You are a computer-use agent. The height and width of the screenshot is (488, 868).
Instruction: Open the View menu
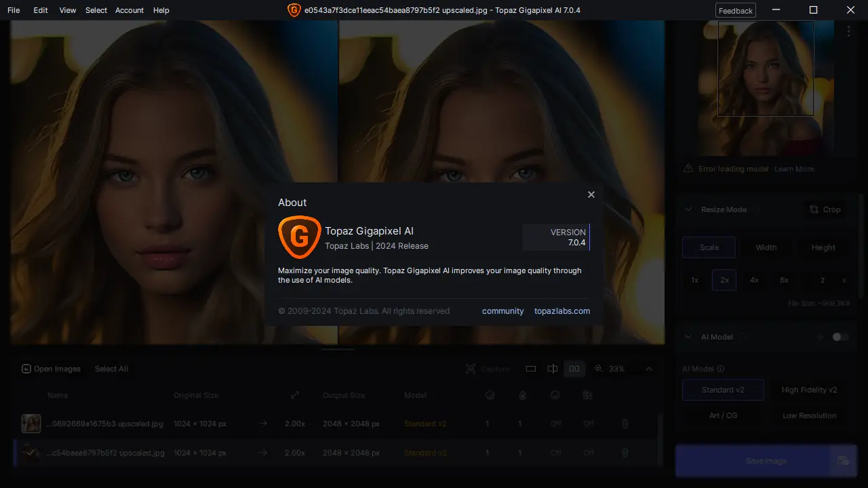tap(68, 10)
